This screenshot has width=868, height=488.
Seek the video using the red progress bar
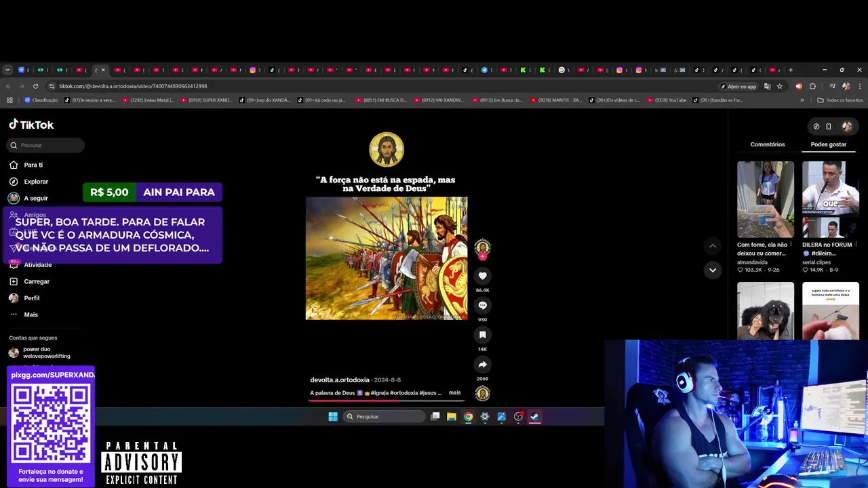386,401
